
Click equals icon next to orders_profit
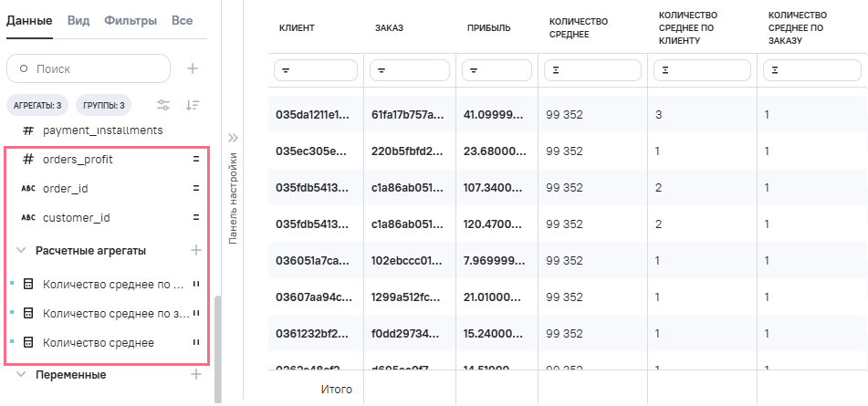point(195,160)
